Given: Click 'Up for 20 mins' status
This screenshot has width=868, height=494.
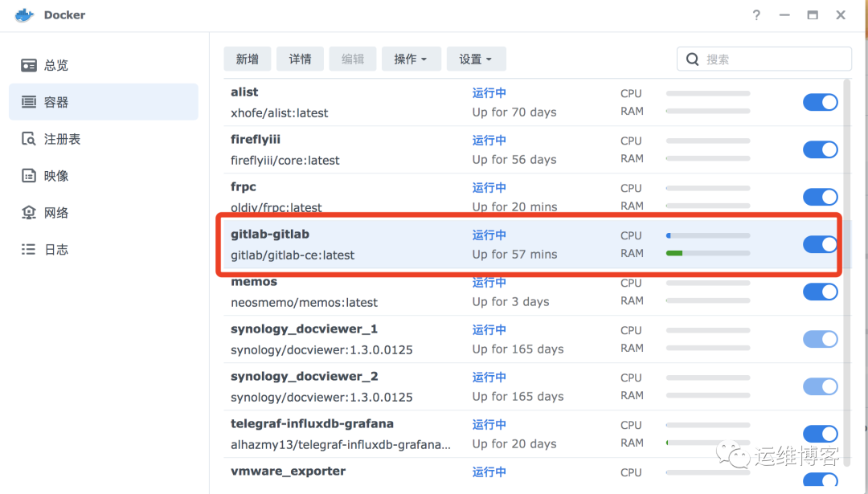Looking at the screenshot, I should coord(515,207).
